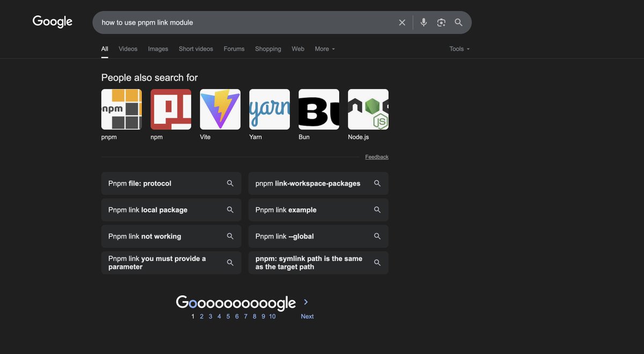Go to results page 9

click(263, 316)
